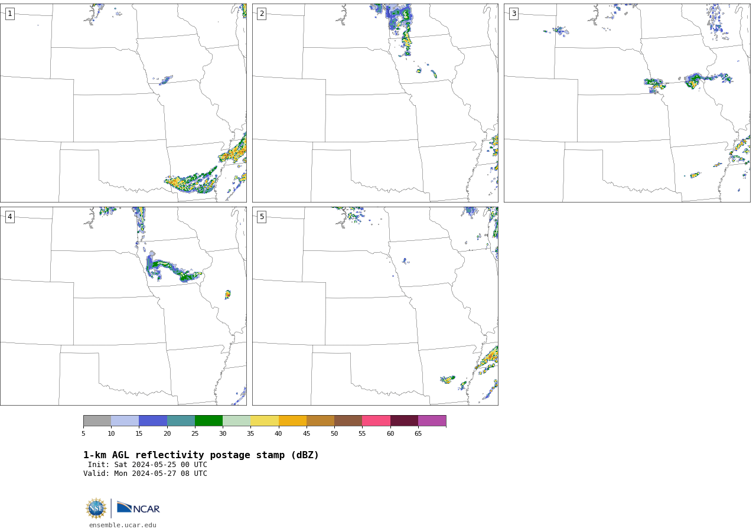Click the light blue 10-15 dBZ swatch
The width and height of the screenshot is (756, 532).
pyautogui.click(x=125, y=421)
